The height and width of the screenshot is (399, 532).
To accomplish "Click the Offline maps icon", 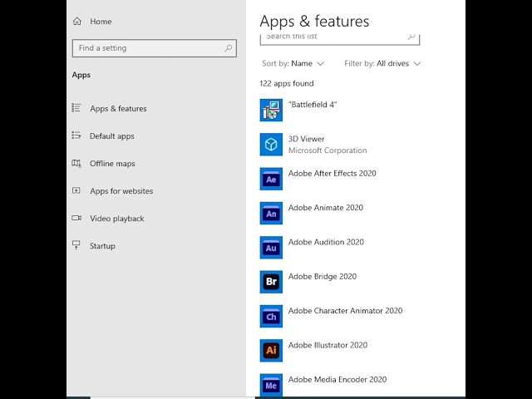I will pyautogui.click(x=76, y=163).
